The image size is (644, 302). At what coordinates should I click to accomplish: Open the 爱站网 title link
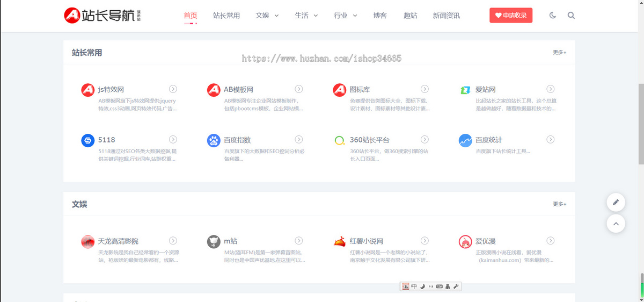[486, 90]
